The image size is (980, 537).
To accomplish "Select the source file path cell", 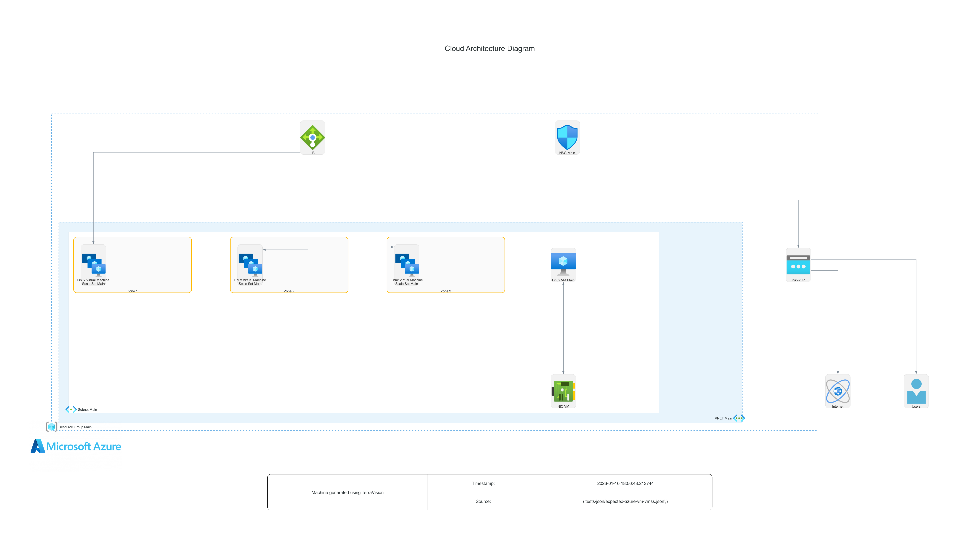I will coord(625,501).
